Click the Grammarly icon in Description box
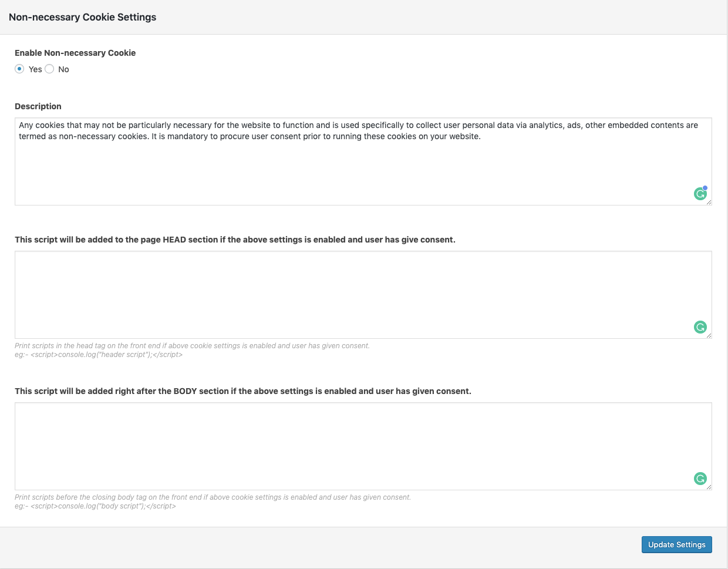 (x=700, y=194)
